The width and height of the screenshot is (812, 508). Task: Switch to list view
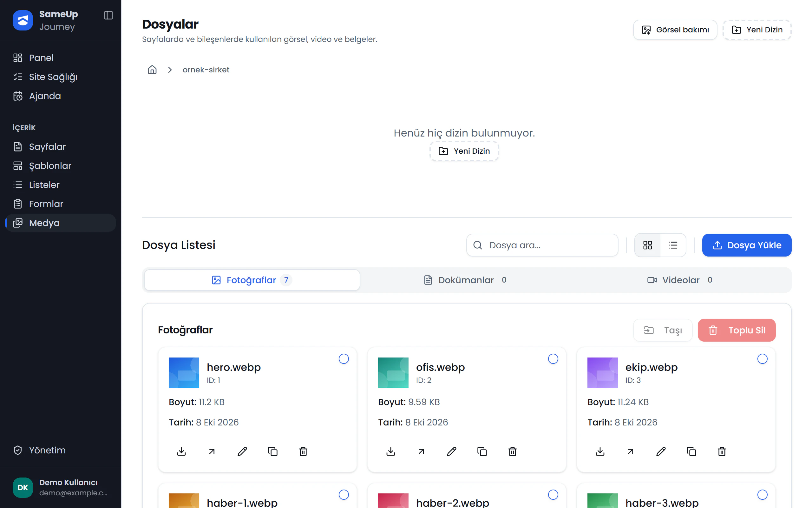(x=673, y=245)
